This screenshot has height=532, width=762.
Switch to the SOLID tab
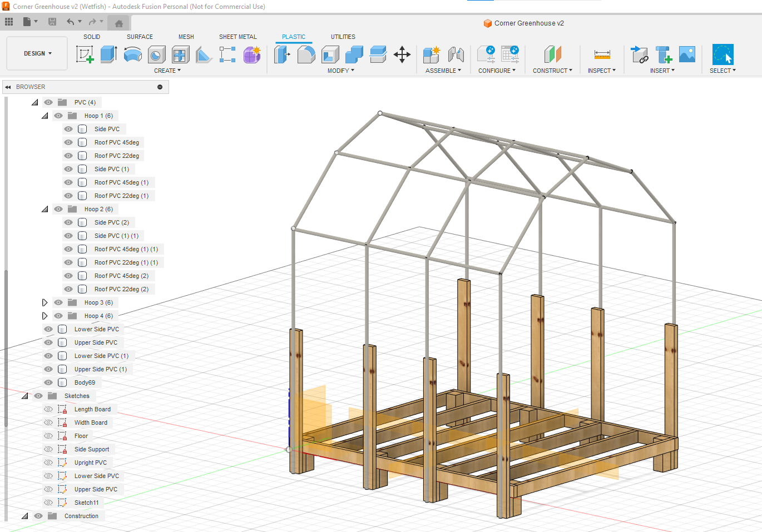click(92, 37)
